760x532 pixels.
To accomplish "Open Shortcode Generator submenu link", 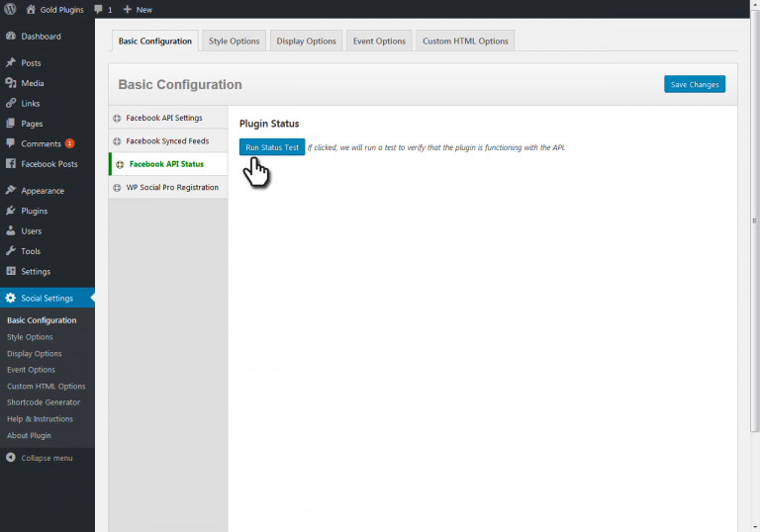I will [x=43, y=402].
